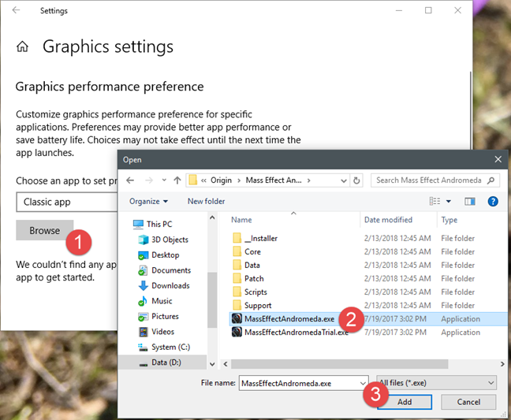
Task: Go up one folder level
Action: (177, 180)
